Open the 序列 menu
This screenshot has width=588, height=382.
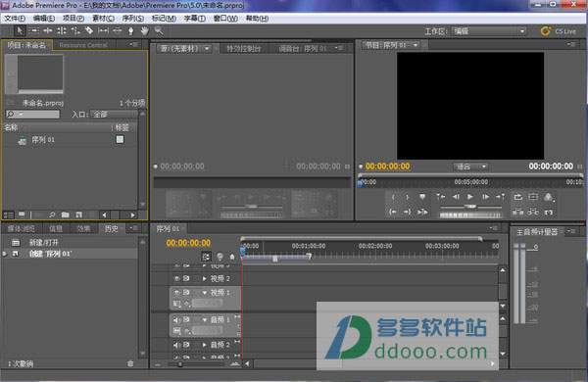click(x=132, y=19)
